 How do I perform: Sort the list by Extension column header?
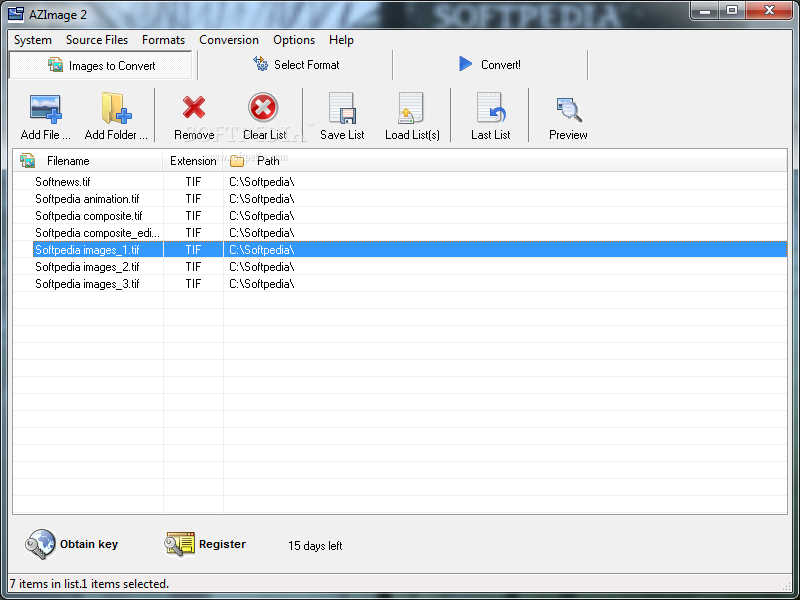193,161
